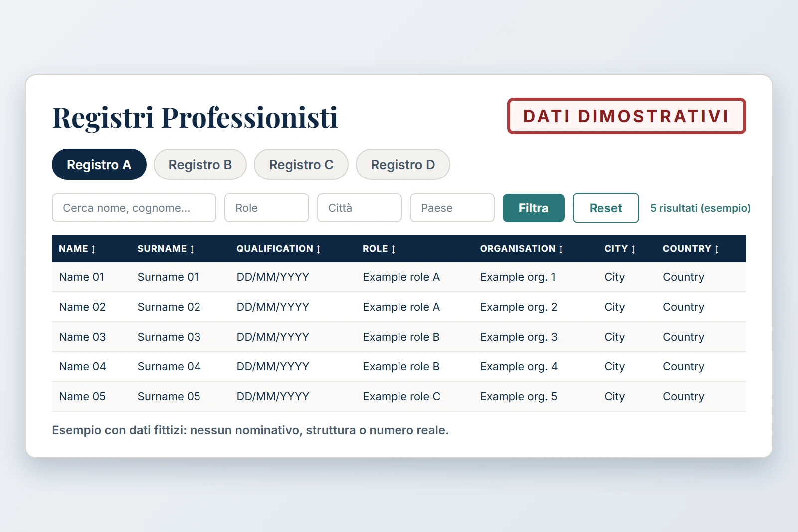
Task: Click the 'Surname 04' cell
Action: [x=169, y=366]
